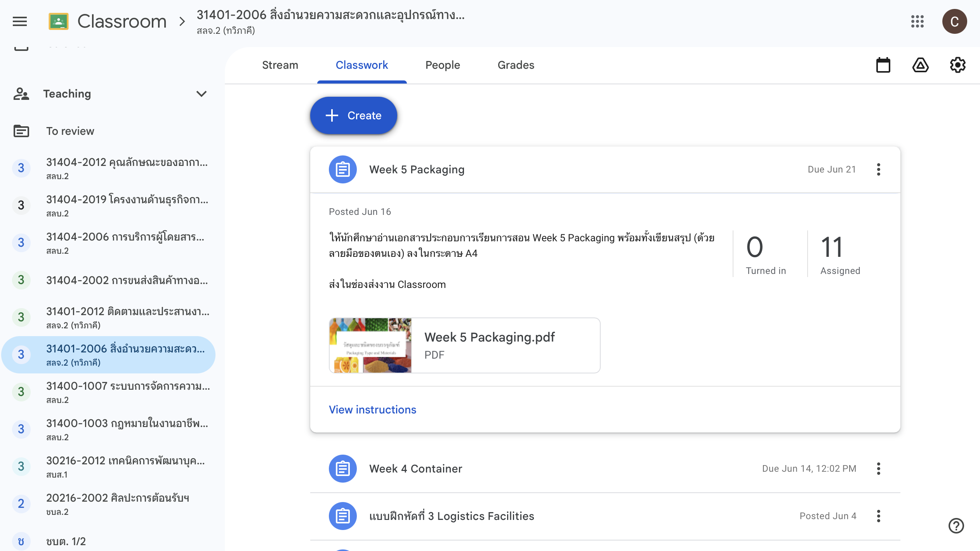Image resolution: width=980 pixels, height=551 pixels.
Task: Open more options for Logistics Facilities exercise
Action: point(878,516)
